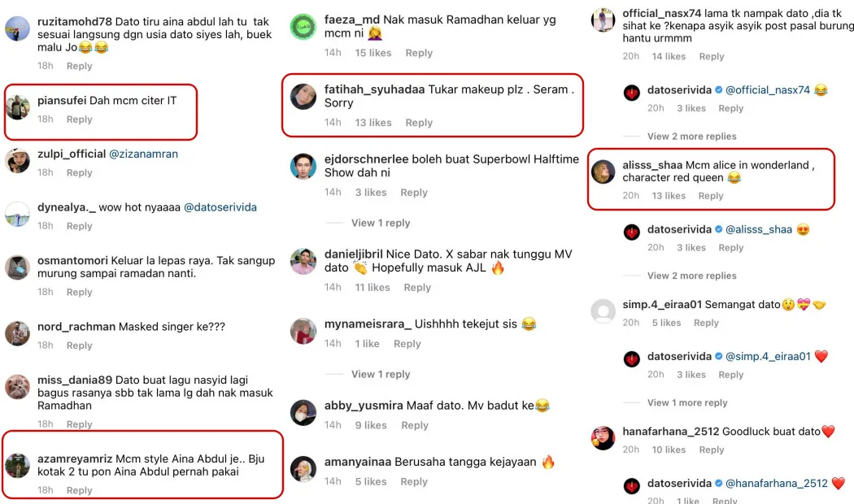The width and height of the screenshot is (854, 504).
Task: Open piansufei's profile avatar
Action: tap(17, 106)
